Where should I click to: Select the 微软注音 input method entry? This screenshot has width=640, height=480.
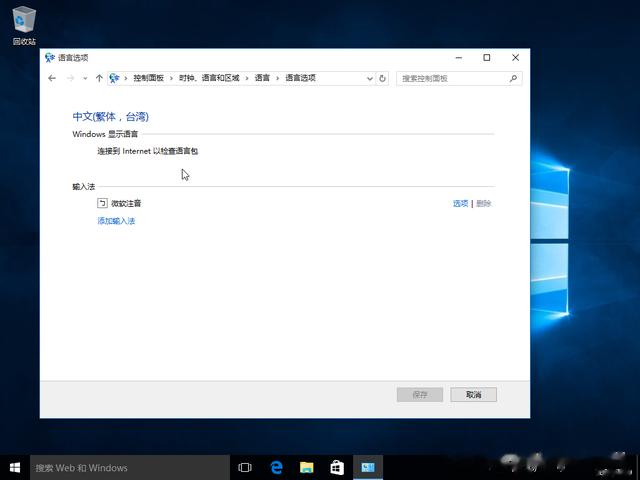pyautogui.click(x=126, y=203)
